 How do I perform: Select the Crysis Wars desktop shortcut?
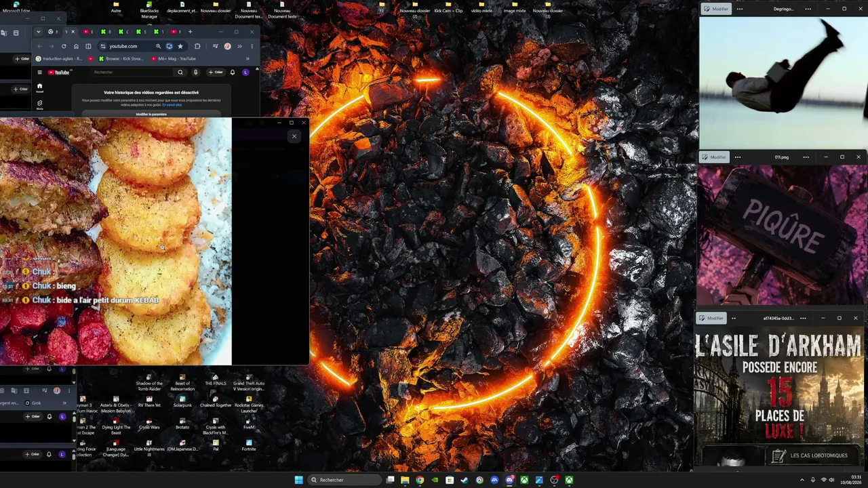click(x=149, y=424)
